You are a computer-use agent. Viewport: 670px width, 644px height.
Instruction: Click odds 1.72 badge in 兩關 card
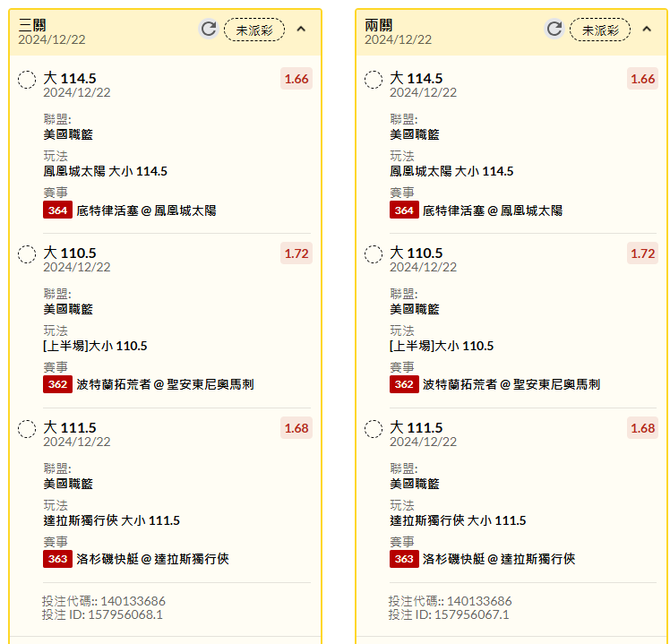pyautogui.click(x=642, y=253)
